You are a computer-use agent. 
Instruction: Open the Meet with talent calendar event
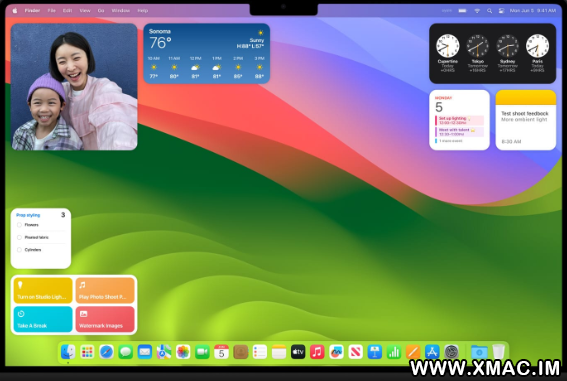click(460, 132)
